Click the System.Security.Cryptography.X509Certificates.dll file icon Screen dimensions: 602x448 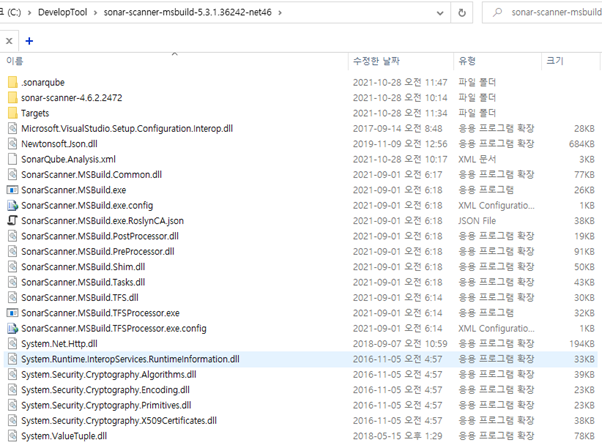point(13,420)
